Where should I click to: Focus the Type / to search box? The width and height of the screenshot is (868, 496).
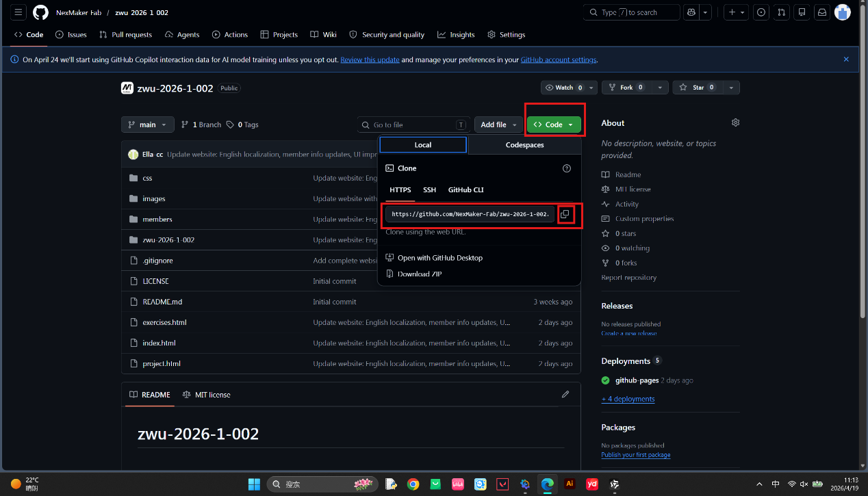pos(631,12)
